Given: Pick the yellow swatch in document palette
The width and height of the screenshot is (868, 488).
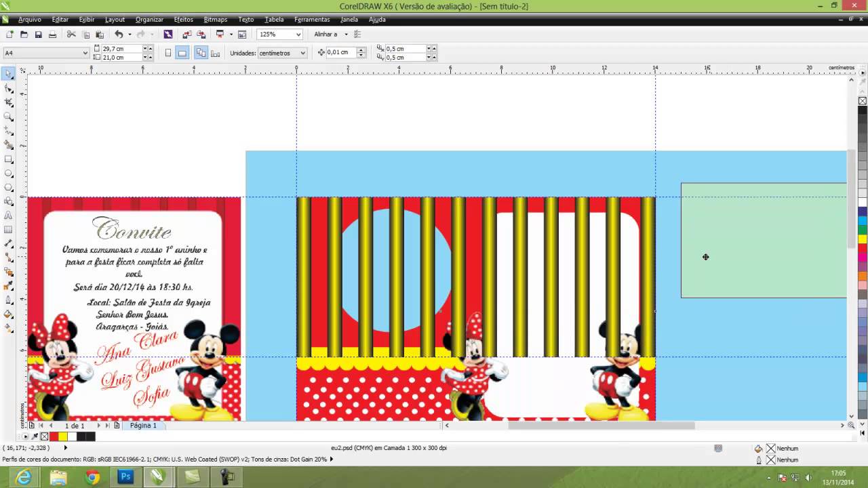Looking at the screenshot, I should click(x=63, y=436).
